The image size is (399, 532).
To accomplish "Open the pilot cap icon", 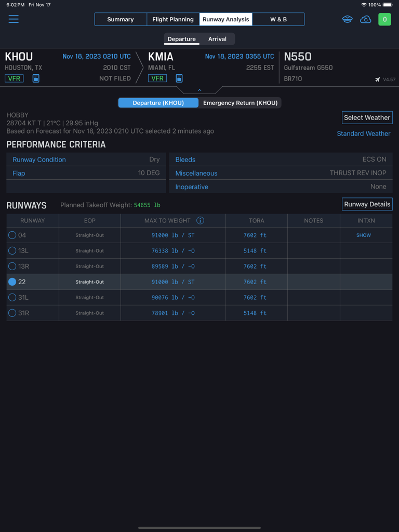I will [347, 19].
